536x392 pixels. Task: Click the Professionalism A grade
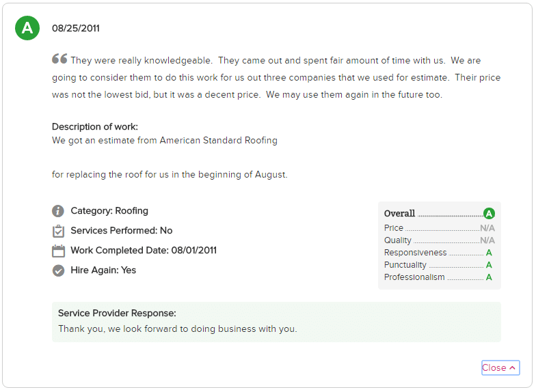point(489,277)
